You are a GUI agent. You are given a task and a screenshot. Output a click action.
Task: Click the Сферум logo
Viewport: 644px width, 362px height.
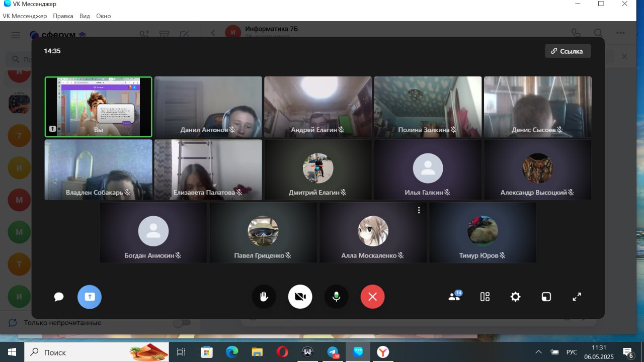click(57, 35)
